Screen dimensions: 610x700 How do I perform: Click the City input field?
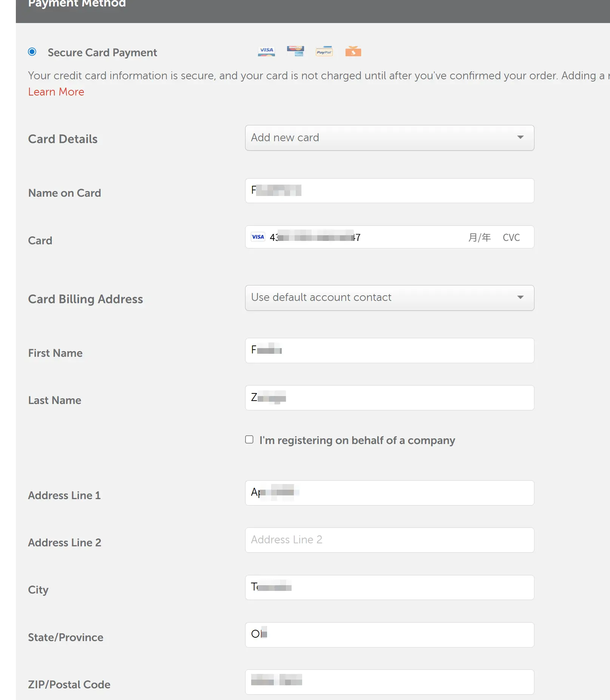pyautogui.click(x=389, y=587)
